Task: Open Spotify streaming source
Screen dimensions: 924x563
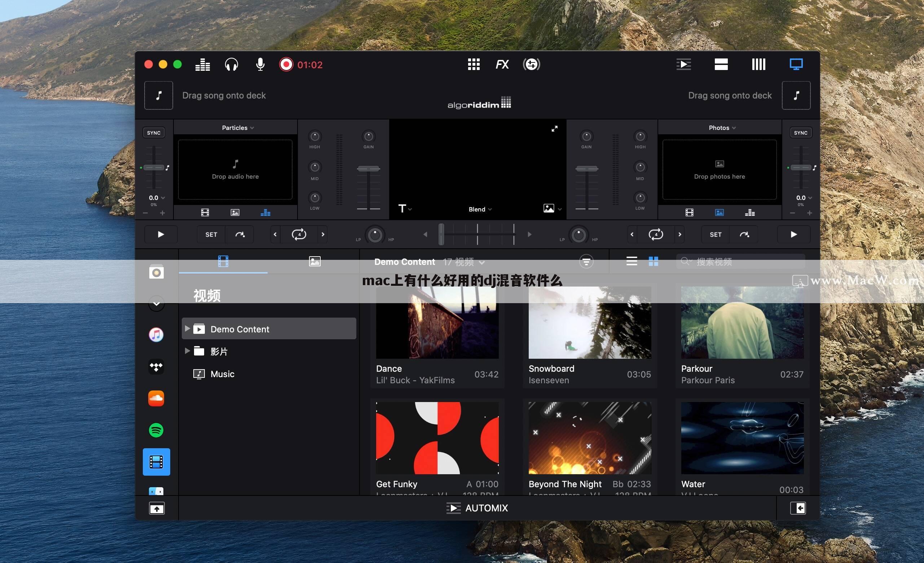Action: (x=157, y=430)
